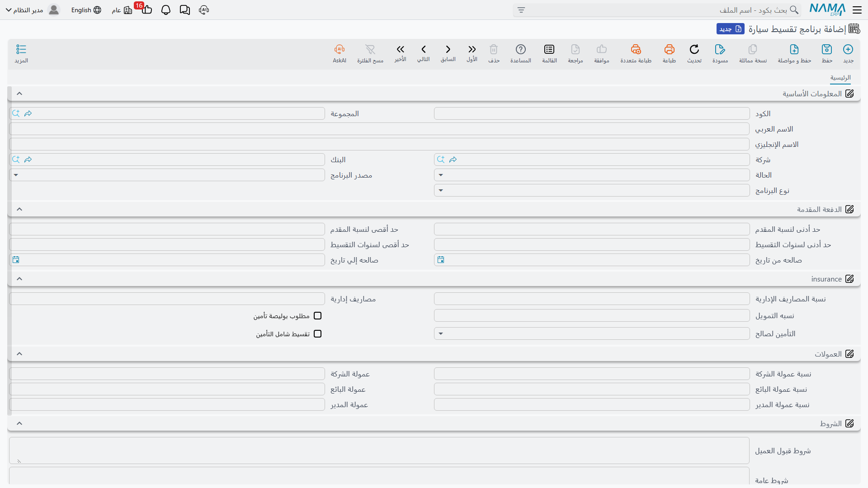The height and width of the screenshot is (488, 868).
Task: Go to the السابق (Previous) record
Action: pos(448,49)
